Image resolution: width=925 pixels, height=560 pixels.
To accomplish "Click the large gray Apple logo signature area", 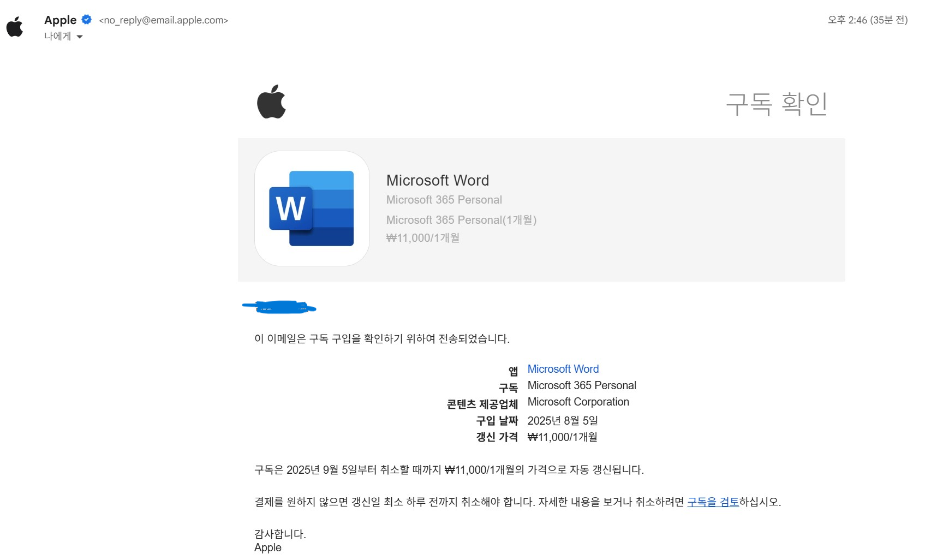I will (273, 104).
